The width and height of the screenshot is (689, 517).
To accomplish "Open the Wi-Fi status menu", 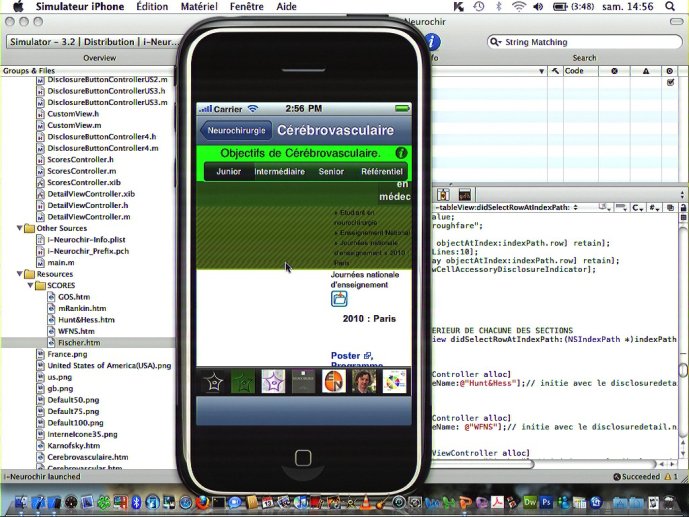I will point(519,7).
